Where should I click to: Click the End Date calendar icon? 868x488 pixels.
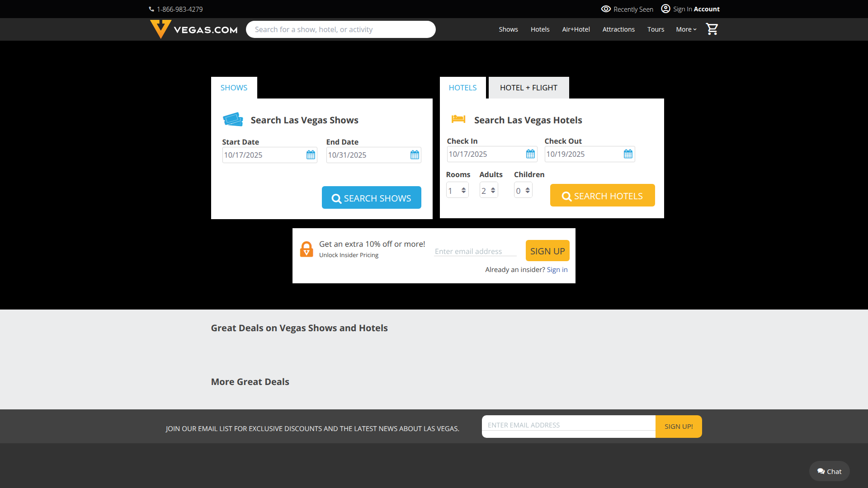415,155
